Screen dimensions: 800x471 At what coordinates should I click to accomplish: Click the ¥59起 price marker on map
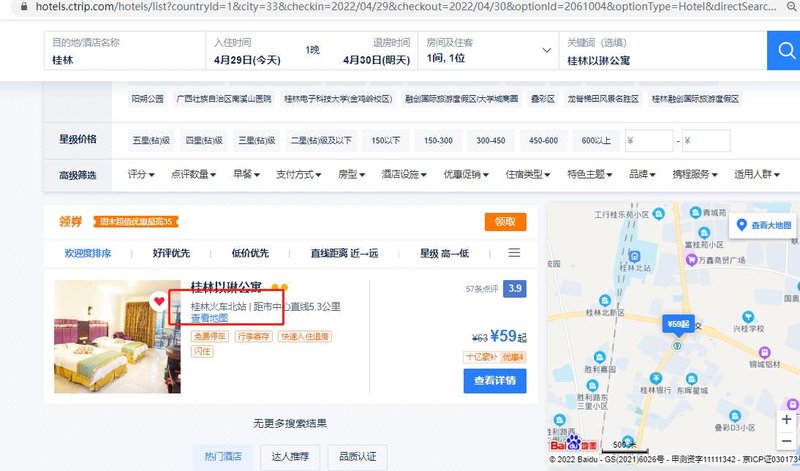(678, 324)
